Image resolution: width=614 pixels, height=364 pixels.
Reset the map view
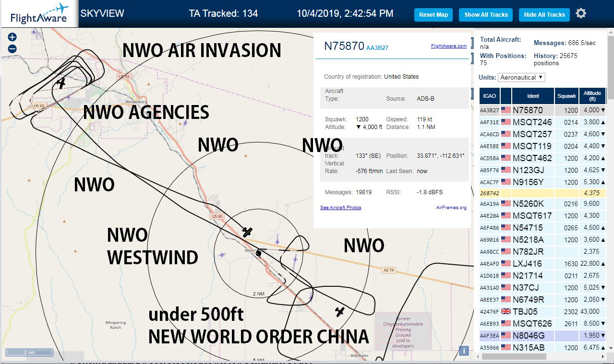click(x=433, y=15)
